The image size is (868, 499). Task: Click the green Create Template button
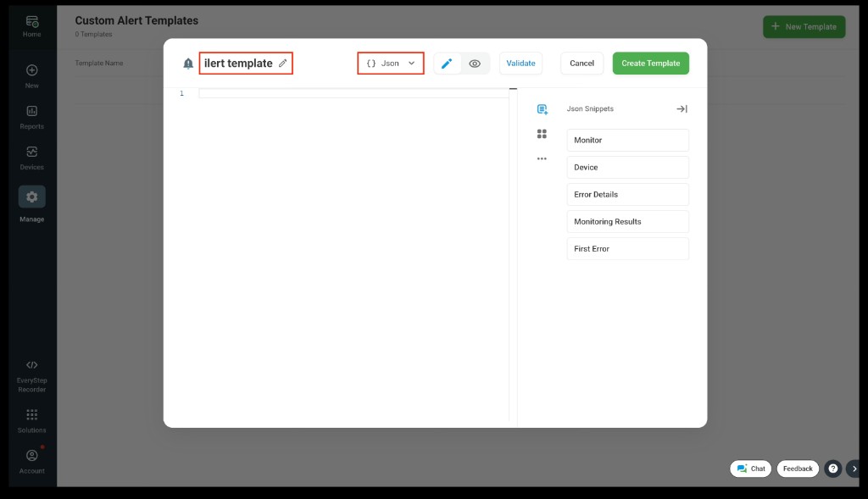650,64
